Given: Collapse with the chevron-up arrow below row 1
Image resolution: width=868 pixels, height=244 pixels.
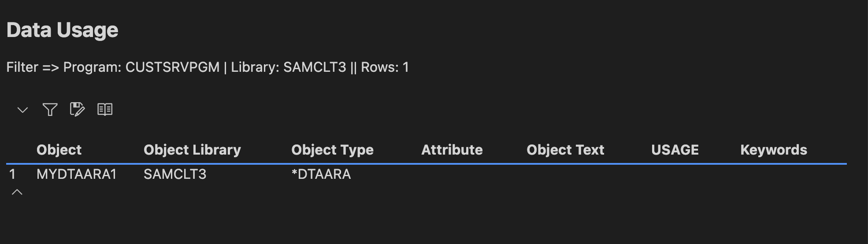Looking at the screenshot, I should [x=17, y=192].
